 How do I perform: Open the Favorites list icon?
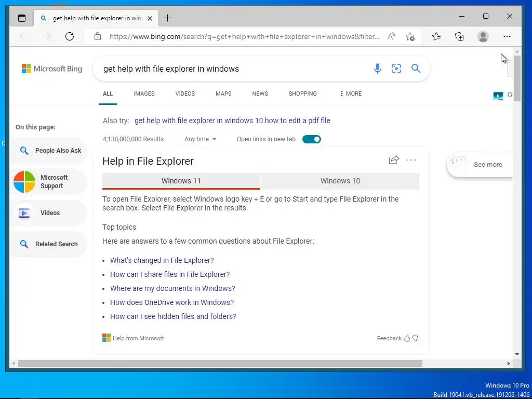click(x=436, y=36)
